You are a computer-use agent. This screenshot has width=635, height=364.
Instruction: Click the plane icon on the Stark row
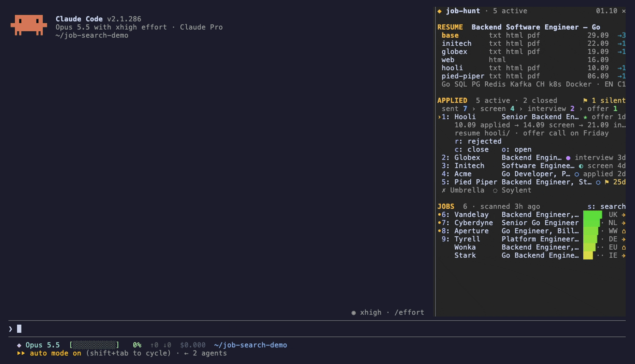[624, 256]
